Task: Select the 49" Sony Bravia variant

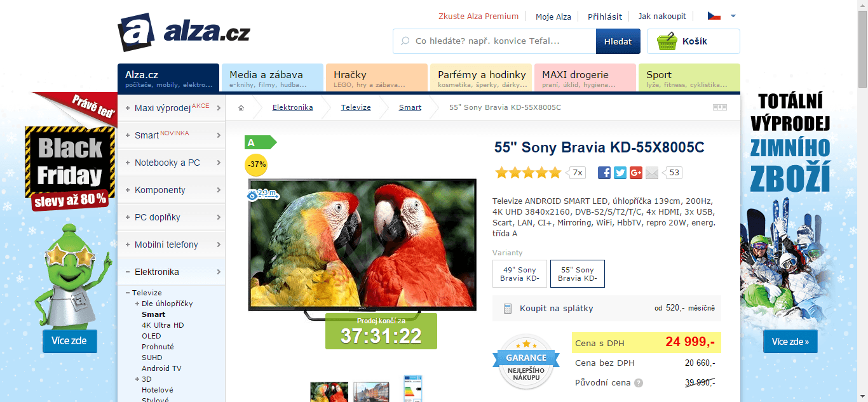Action: [x=519, y=274]
